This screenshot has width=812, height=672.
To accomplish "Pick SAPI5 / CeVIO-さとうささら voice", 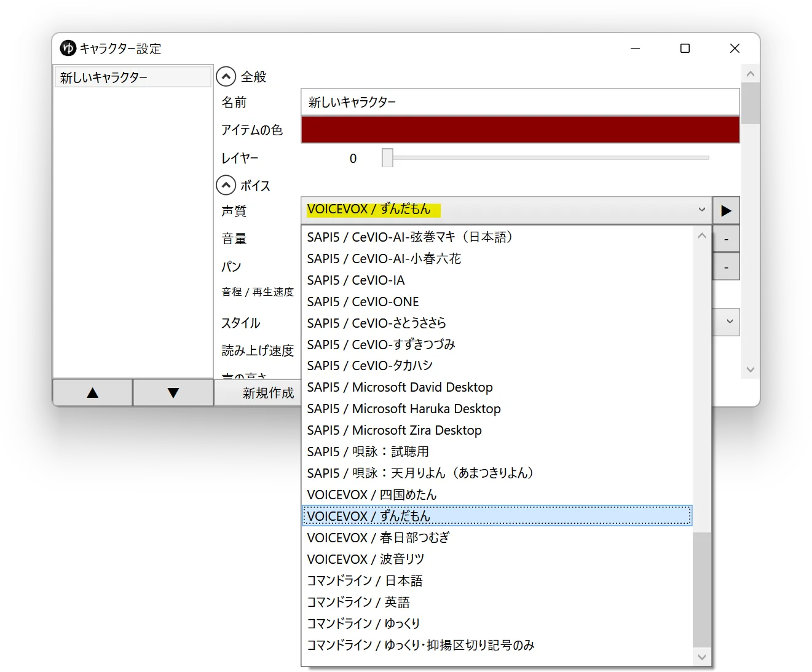I will pyautogui.click(x=497, y=323).
